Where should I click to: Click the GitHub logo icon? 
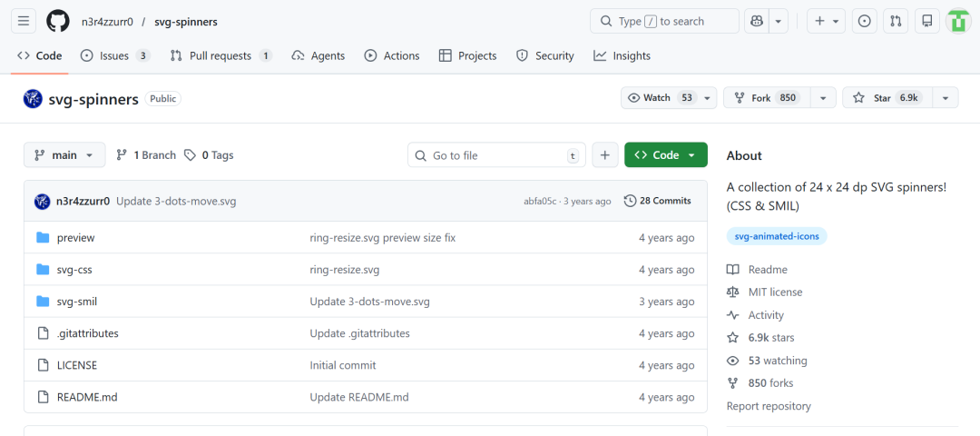pos(58,21)
